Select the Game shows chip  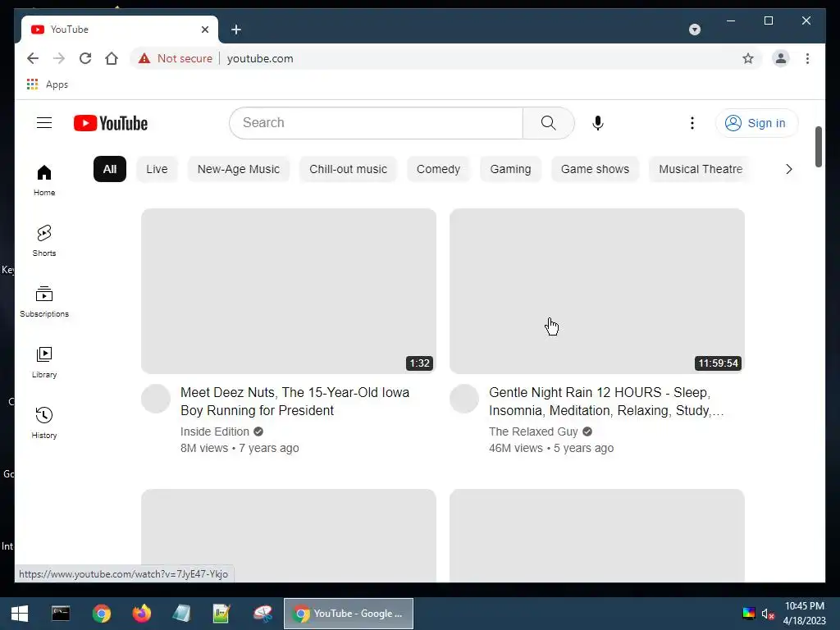pos(596,169)
